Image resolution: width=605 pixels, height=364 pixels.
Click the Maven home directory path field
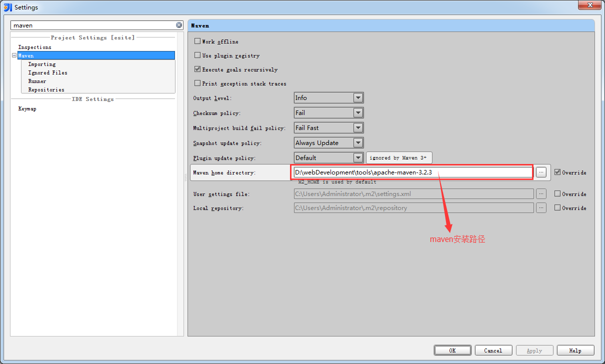412,172
